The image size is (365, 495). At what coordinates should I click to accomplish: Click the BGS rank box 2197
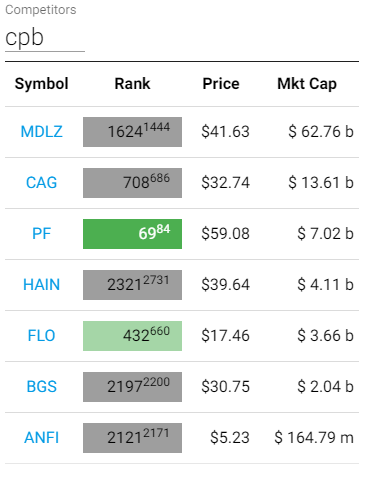[x=132, y=387]
